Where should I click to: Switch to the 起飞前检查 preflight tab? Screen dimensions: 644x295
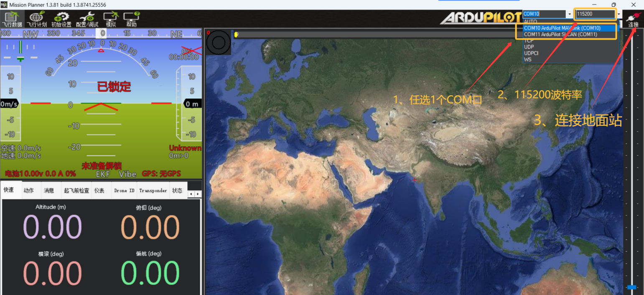76,191
